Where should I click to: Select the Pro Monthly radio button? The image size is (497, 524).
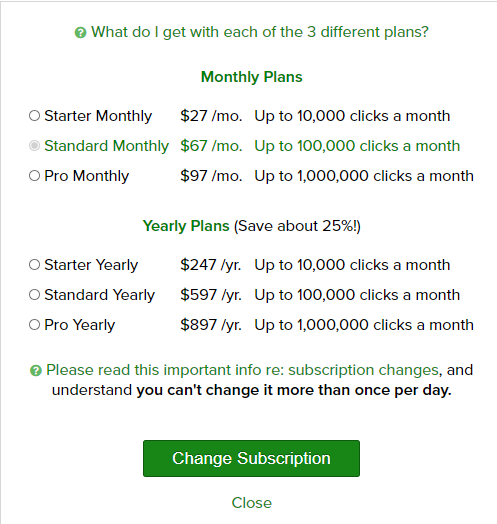click(x=34, y=176)
